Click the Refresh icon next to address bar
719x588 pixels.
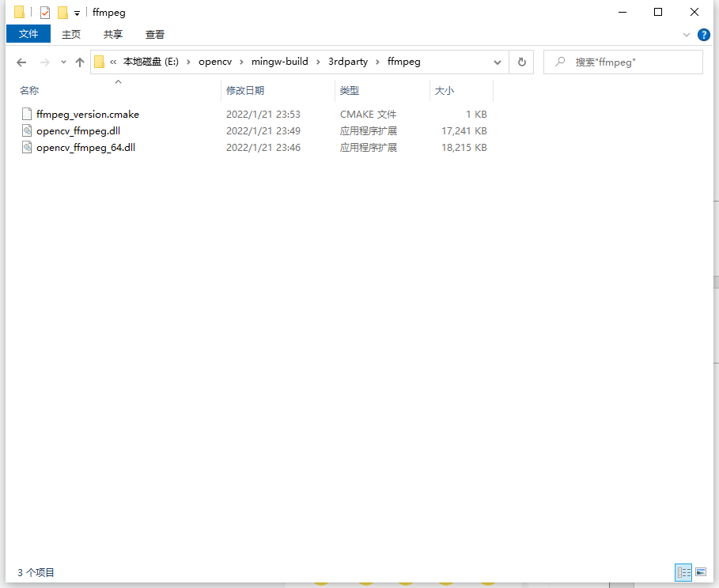tap(520, 61)
